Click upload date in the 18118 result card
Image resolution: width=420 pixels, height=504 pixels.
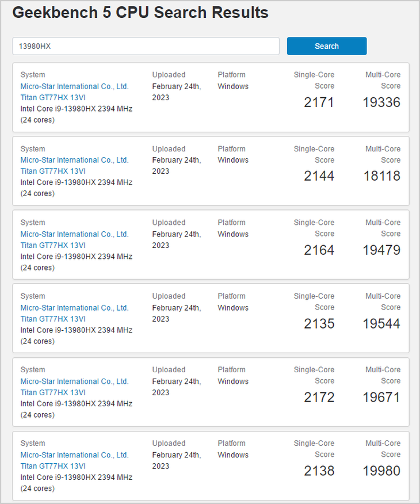coord(177,166)
